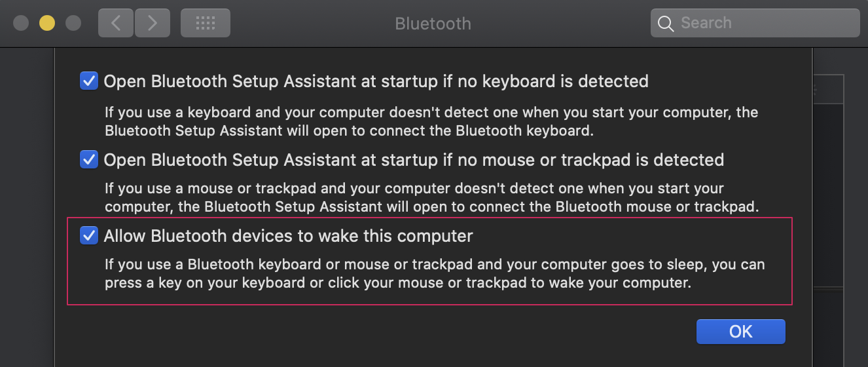Confirm the settings with the OK button
This screenshot has height=367, width=868.
coord(740,332)
